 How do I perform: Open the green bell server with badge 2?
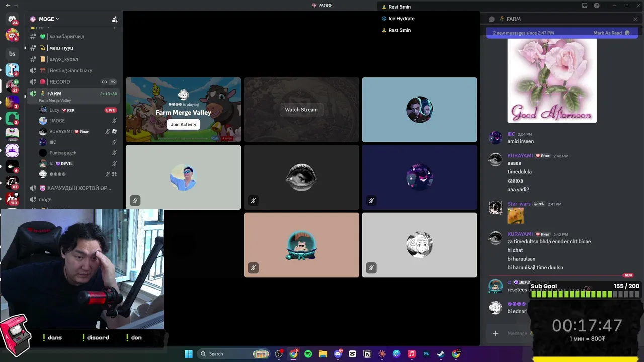point(12,118)
